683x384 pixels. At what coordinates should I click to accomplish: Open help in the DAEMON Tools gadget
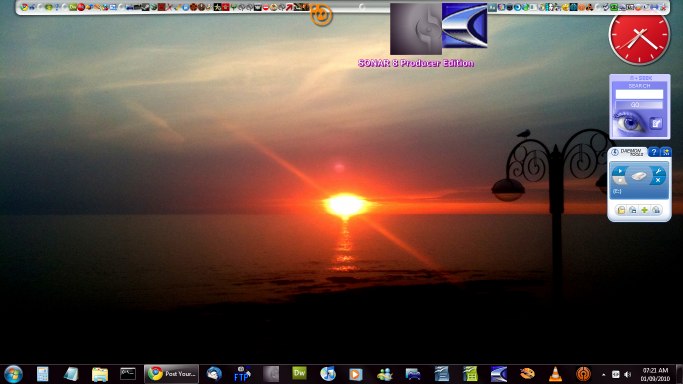click(653, 152)
